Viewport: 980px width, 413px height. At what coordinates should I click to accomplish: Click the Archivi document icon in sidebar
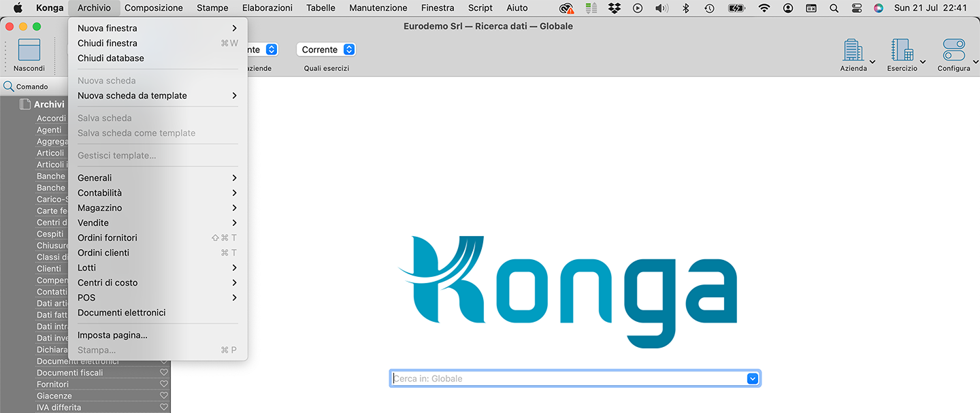pyautogui.click(x=25, y=104)
